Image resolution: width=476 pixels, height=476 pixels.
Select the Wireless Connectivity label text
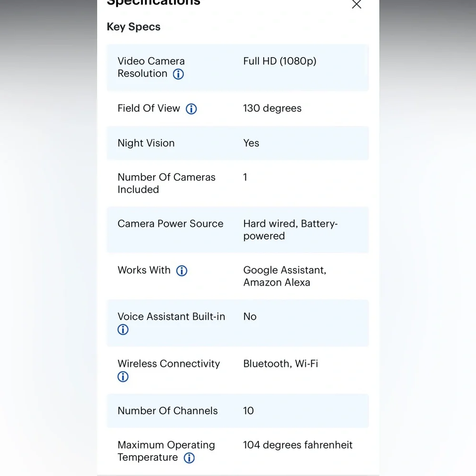pos(169,364)
